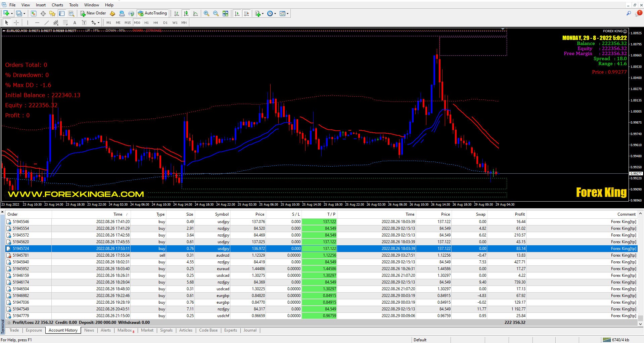Open the Charts menu
The width and height of the screenshot is (644, 343).
(57, 5)
